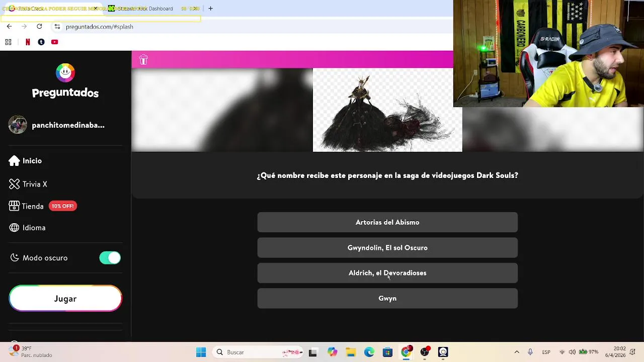This screenshot has height=362, width=644.
Task: Click the Dark Souls character image
Action: [x=387, y=110]
